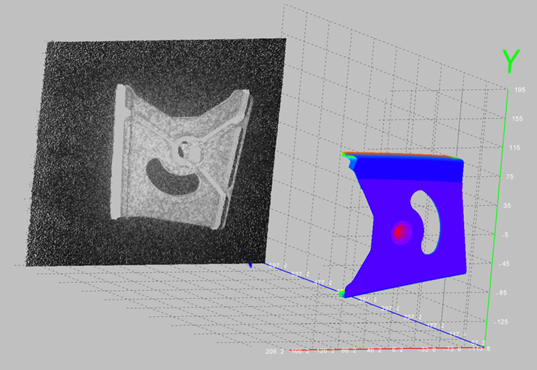Viewport: 537px width, 370px height.
Task: Pick the 35 tick on the Y axis
Action: (x=507, y=206)
